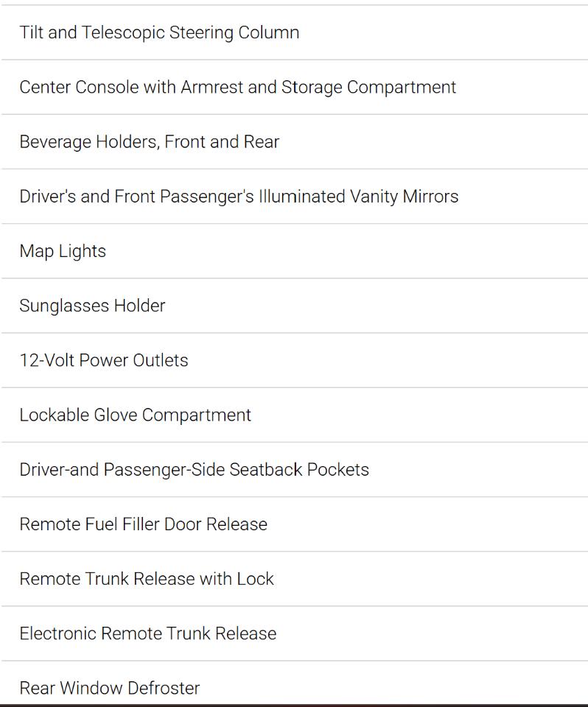Click the word "Passenger's" in the vanity mirrors row

pos(206,197)
